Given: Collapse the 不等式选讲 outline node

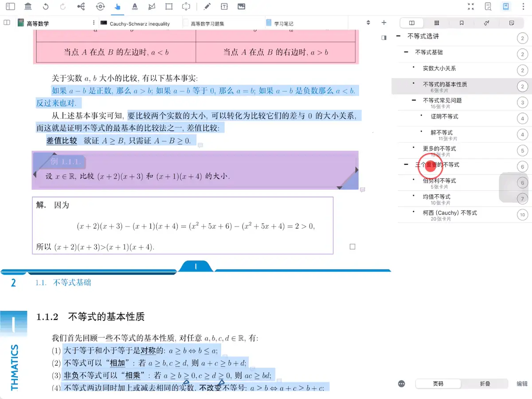Looking at the screenshot, I should [398, 36].
